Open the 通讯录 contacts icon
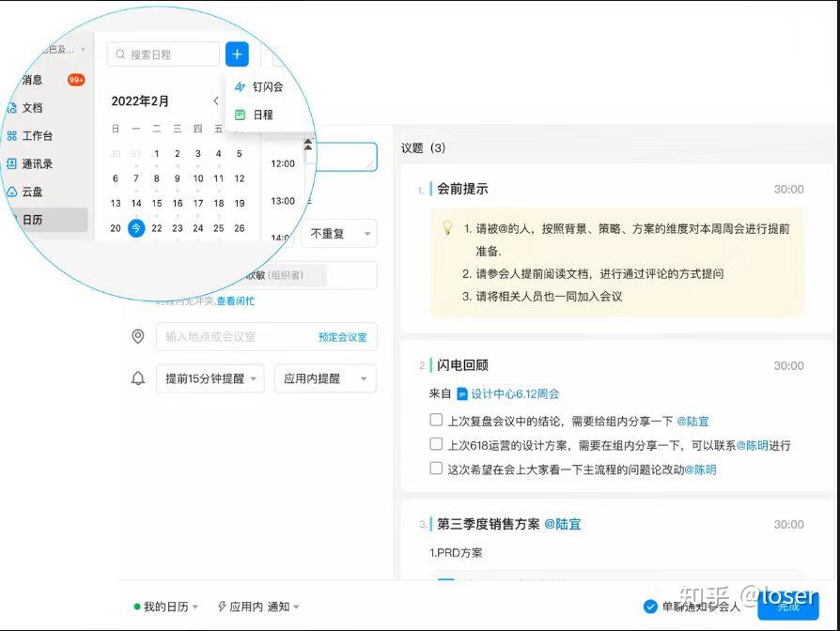 39,164
